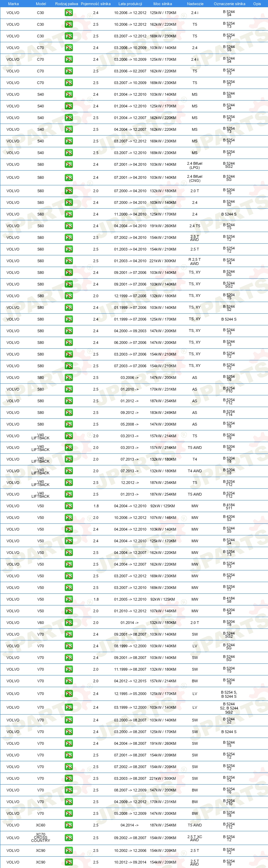Click the '2.5 T XC AWD' body cell
This screenshot has width=268, height=868.
pyautogui.click(x=195, y=838)
